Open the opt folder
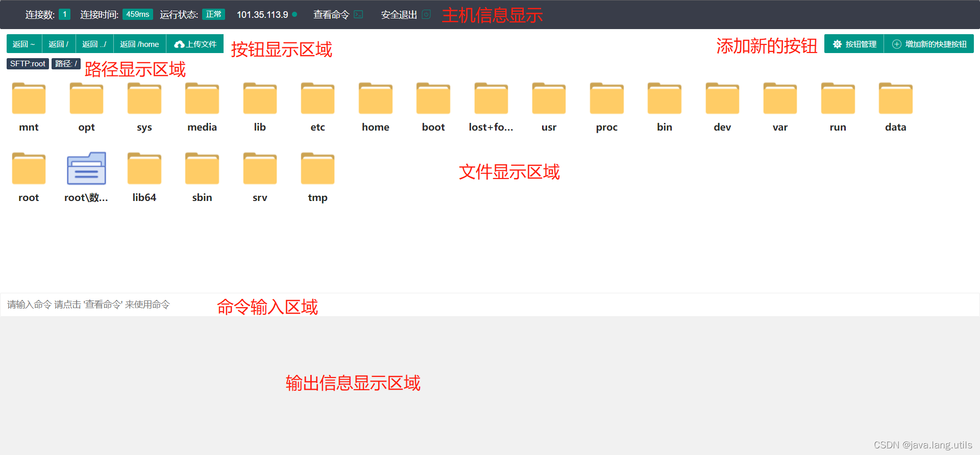 pos(86,98)
